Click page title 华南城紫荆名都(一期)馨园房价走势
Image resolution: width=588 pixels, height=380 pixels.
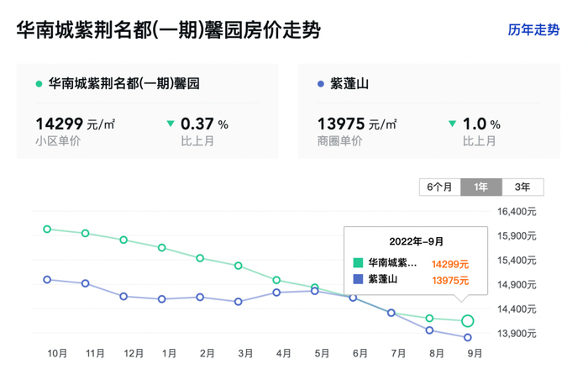(x=168, y=30)
